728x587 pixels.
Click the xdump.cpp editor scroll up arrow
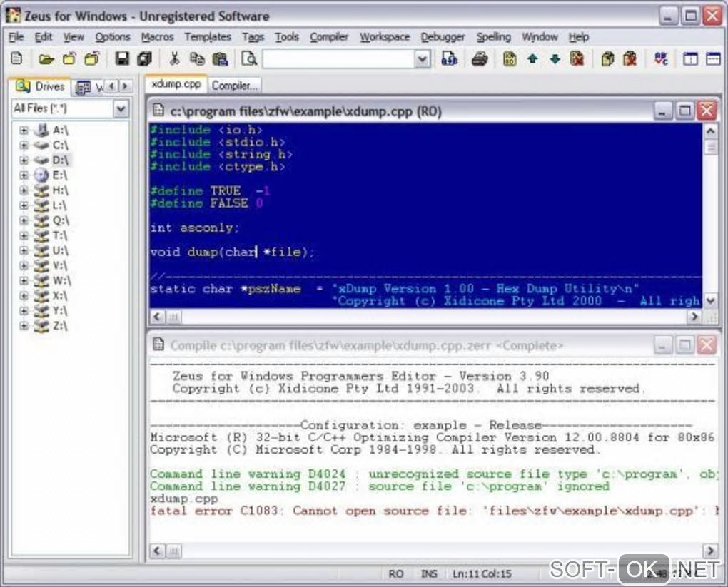pos(710,131)
